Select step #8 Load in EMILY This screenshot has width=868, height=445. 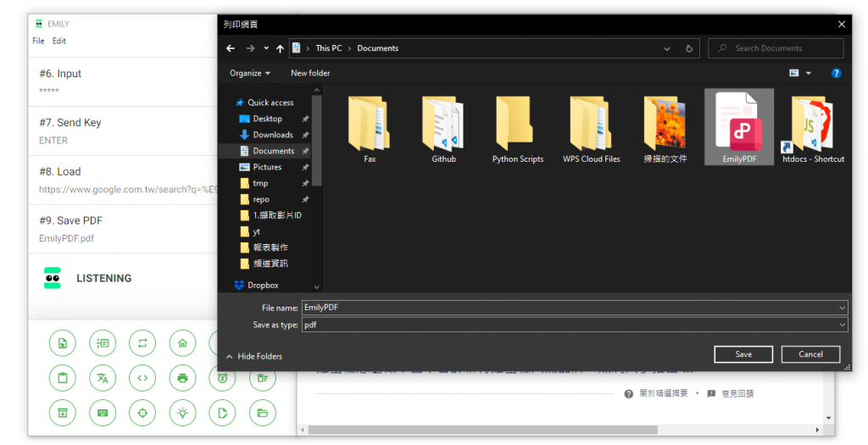123,181
